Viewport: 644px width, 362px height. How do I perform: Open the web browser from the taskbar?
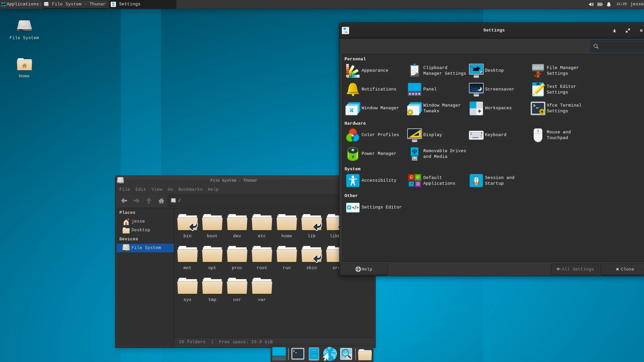330,354
